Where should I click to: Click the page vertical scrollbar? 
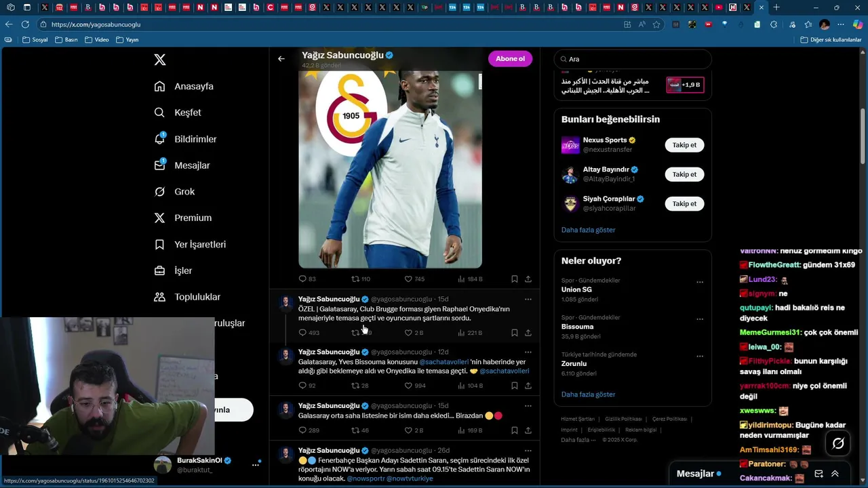(863, 136)
